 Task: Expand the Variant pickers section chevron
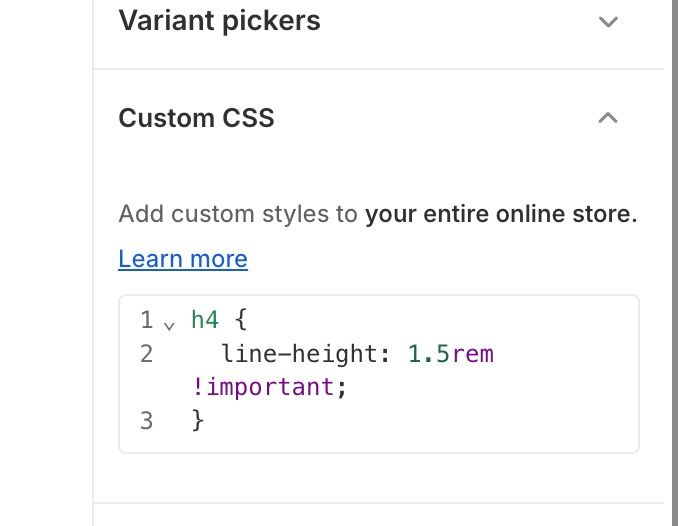pos(608,22)
